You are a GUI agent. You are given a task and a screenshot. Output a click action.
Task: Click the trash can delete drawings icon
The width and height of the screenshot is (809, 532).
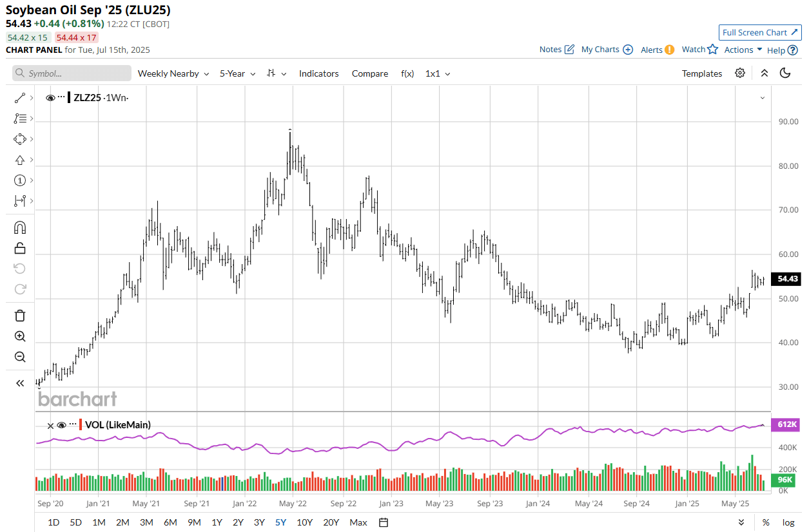(x=19, y=316)
